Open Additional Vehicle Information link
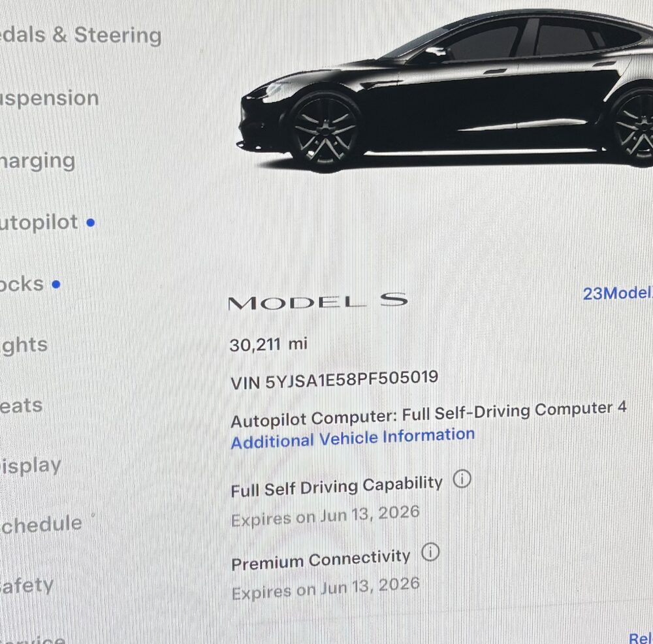653x644 pixels. 353,438
